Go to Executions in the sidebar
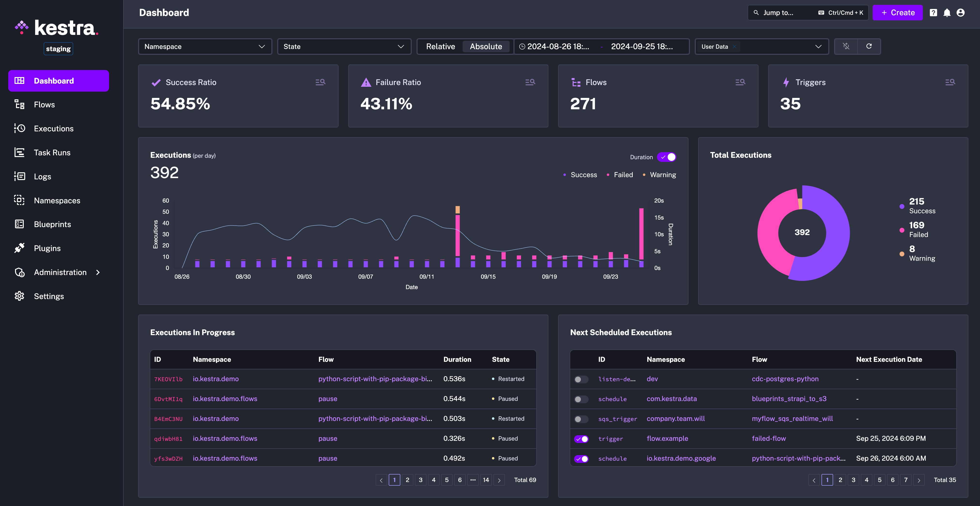 point(54,129)
